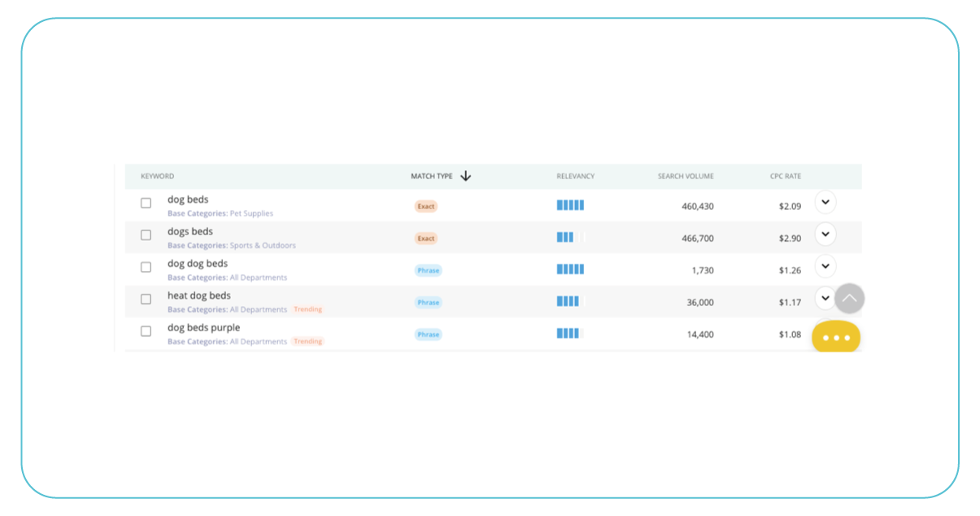Click the CPC rate $2.90
Image resolution: width=980 pixels, height=516 pixels.
(x=790, y=238)
